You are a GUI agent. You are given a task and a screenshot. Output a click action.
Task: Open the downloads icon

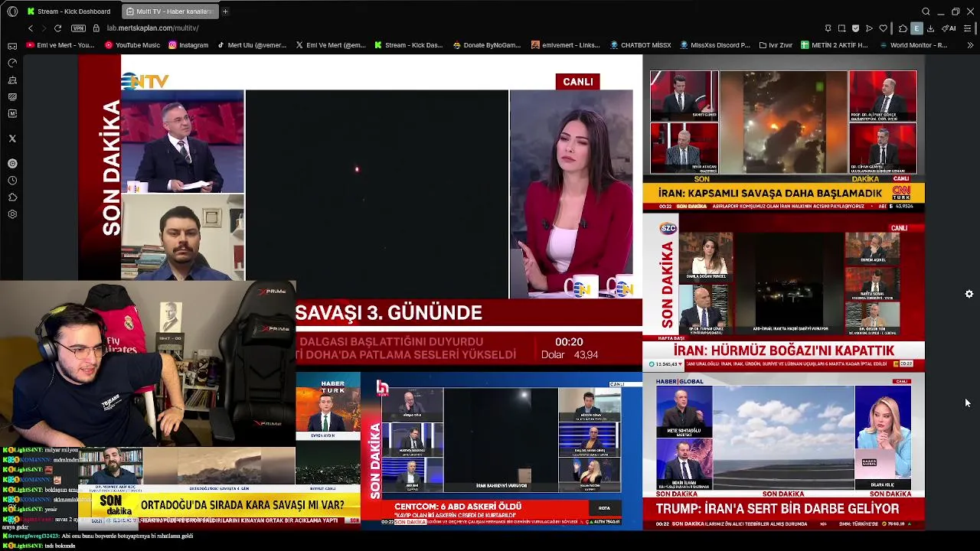click(x=930, y=28)
